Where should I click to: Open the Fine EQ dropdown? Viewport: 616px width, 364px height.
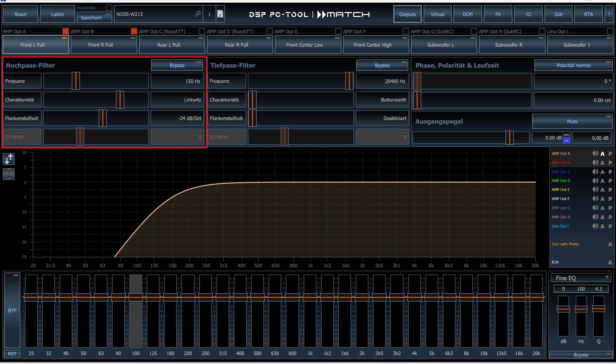[x=581, y=278]
